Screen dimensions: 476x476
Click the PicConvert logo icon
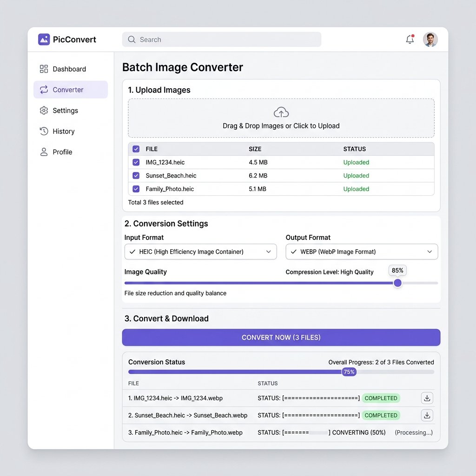pos(44,40)
